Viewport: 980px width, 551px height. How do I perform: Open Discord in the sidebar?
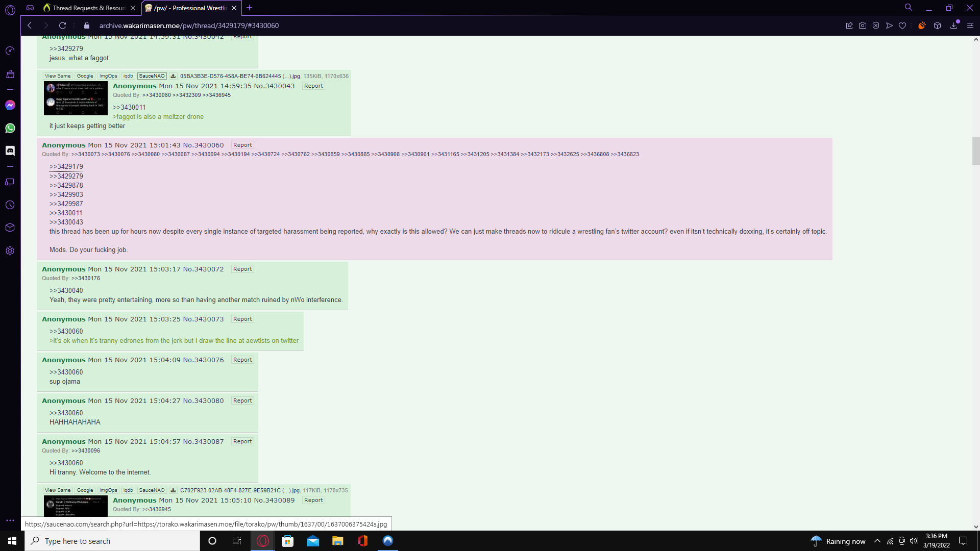coord(10,151)
